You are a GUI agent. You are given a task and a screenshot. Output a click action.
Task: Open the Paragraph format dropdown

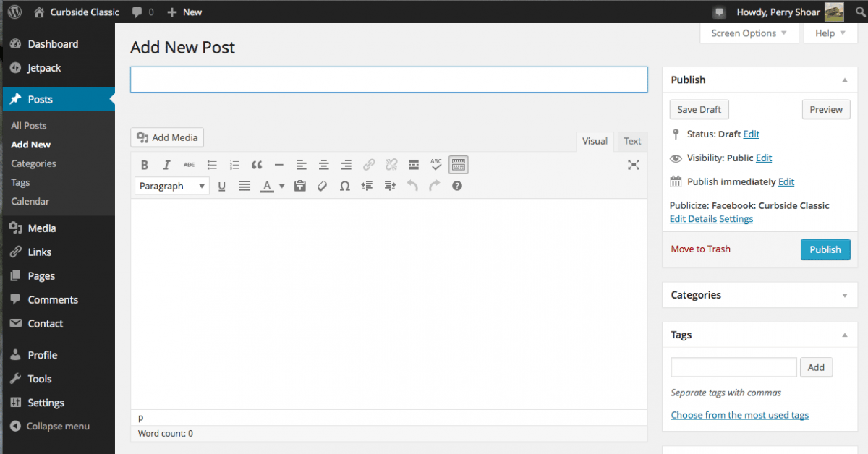[171, 186]
